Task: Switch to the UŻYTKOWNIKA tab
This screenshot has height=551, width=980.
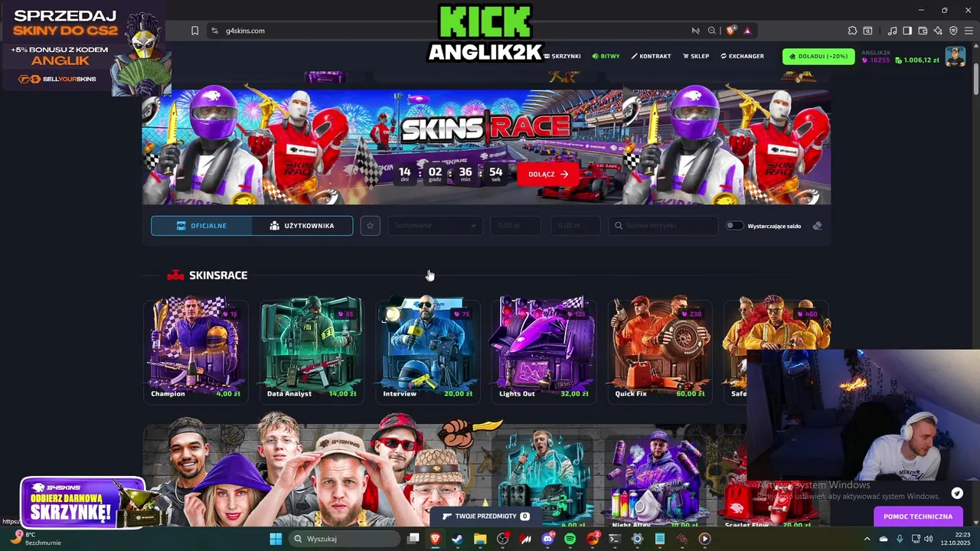Action: (302, 226)
